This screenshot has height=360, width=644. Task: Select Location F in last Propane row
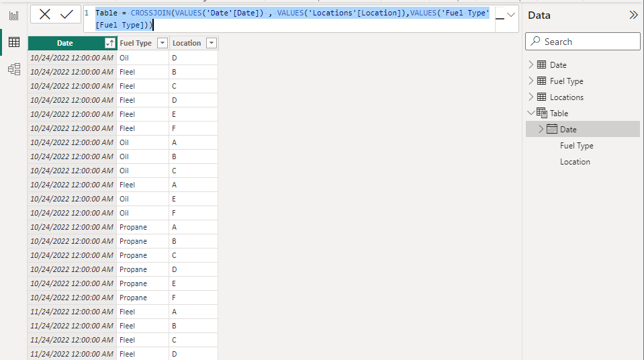[193, 298]
